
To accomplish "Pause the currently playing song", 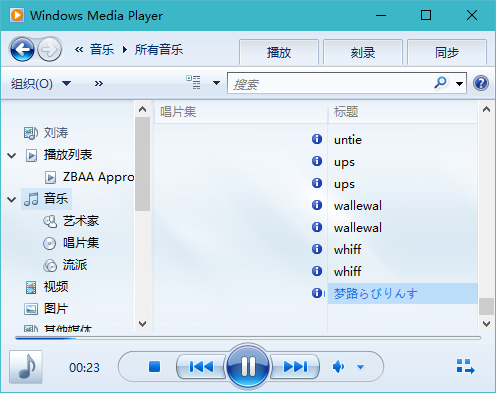I will (x=248, y=366).
